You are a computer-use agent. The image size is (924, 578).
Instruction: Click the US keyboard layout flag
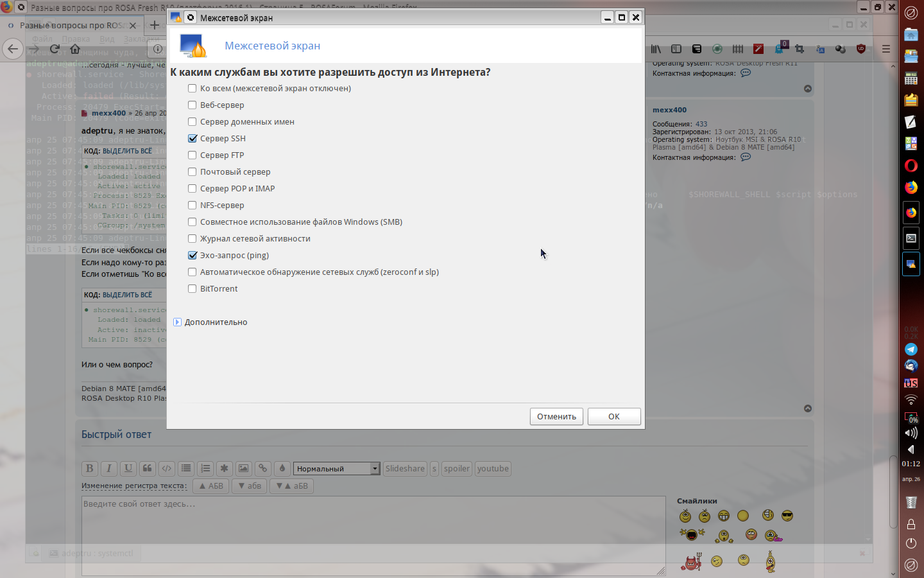point(911,383)
